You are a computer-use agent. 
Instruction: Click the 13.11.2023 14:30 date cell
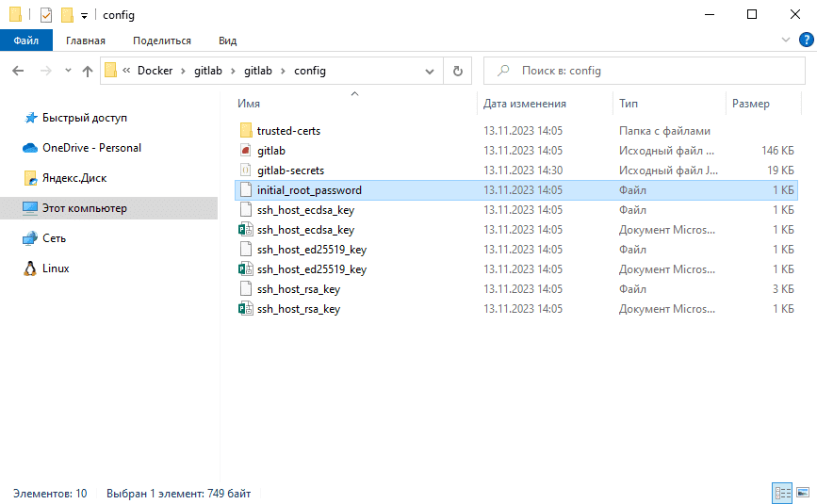523,171
